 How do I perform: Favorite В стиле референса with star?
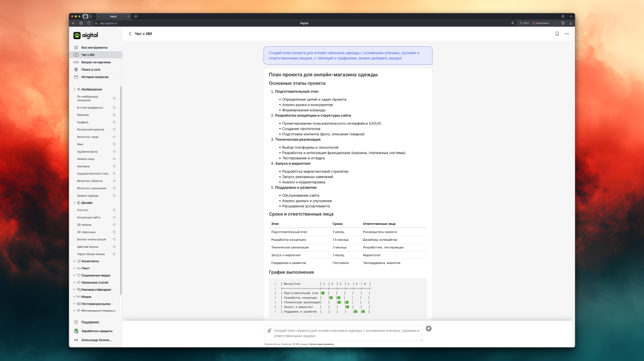[114, 107]
